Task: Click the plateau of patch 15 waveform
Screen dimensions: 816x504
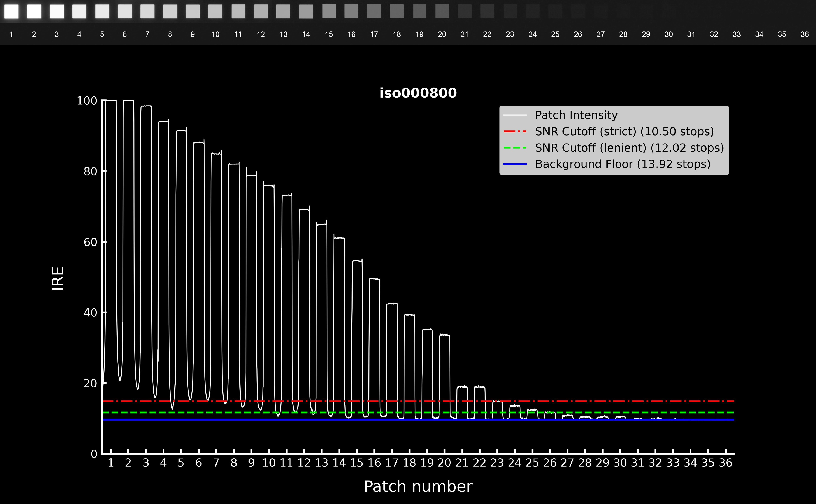Action: pyautogui.click(x=357, y=261)
